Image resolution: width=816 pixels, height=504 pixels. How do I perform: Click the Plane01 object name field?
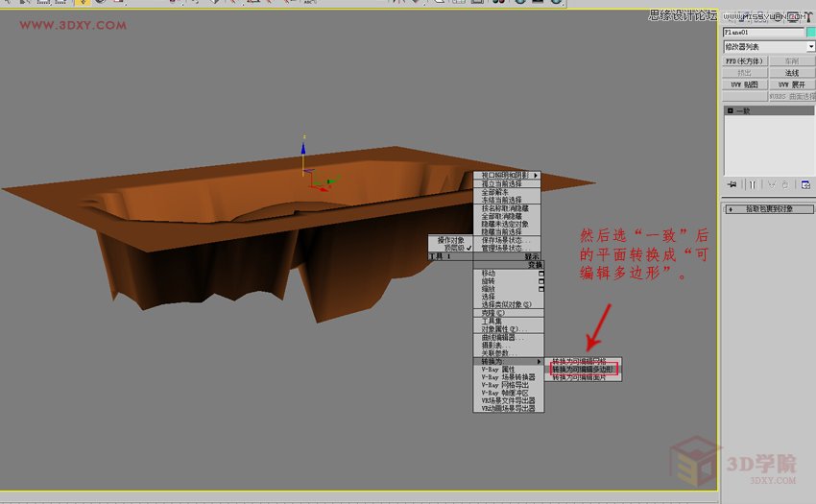763,33
